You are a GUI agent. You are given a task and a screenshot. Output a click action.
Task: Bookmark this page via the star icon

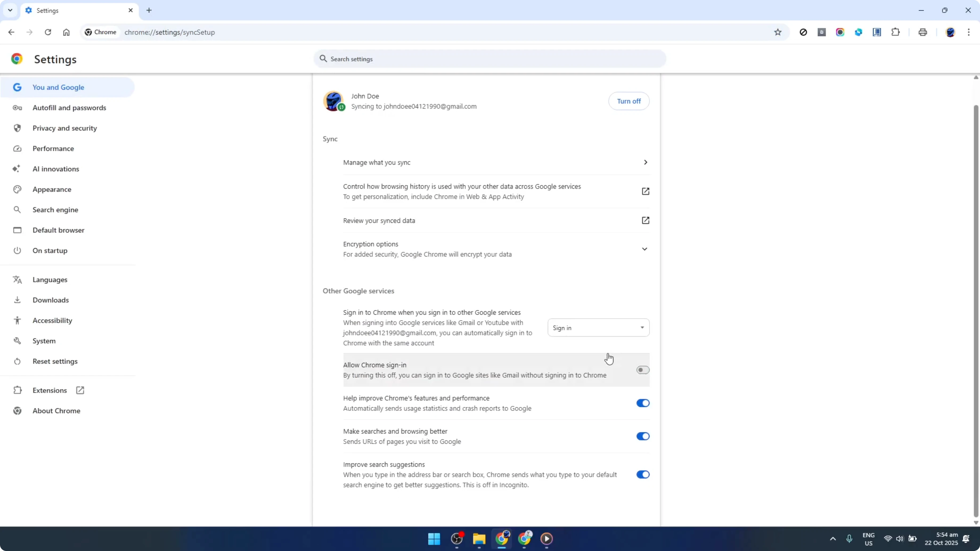778,32
